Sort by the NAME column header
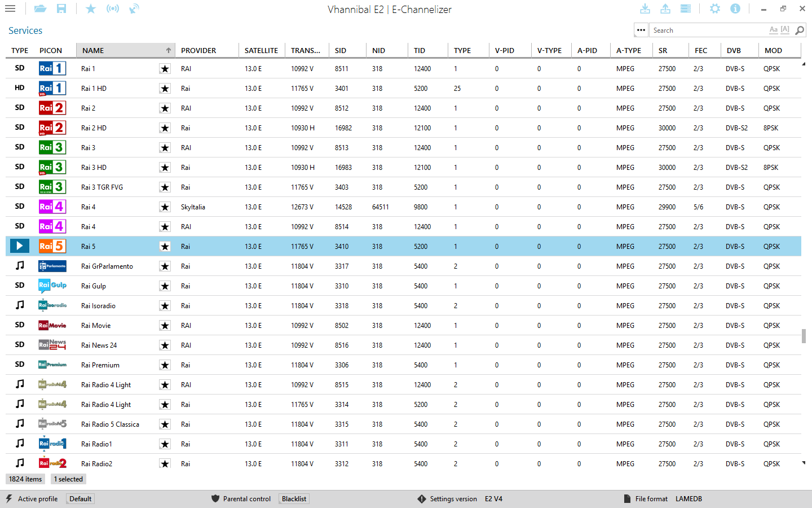Screen dimensions: 812x508 pos(125,51)
